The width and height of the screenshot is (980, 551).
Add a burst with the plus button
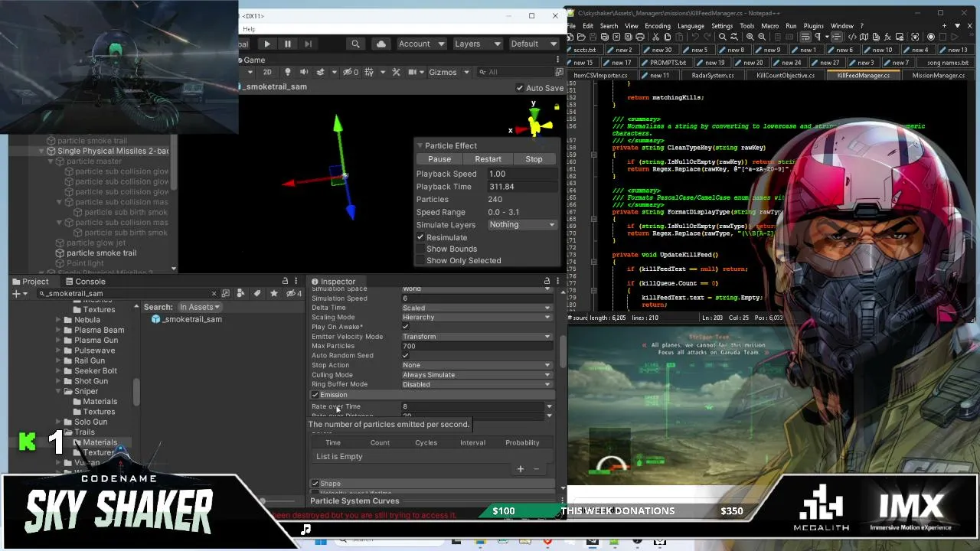(521, 469)
